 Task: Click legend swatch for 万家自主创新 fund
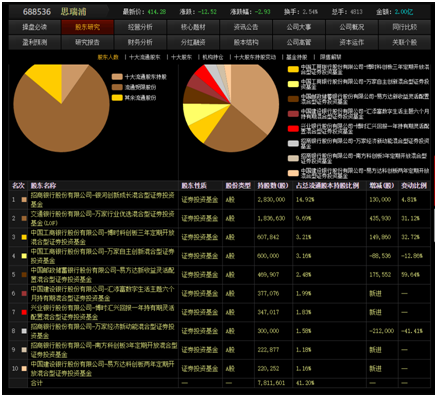pos(293,84)
